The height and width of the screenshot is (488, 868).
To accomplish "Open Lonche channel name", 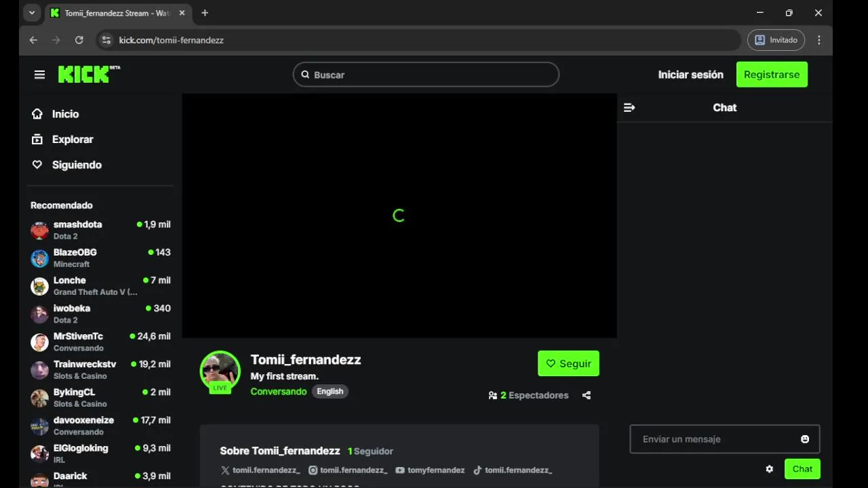I will pos(70,280).
